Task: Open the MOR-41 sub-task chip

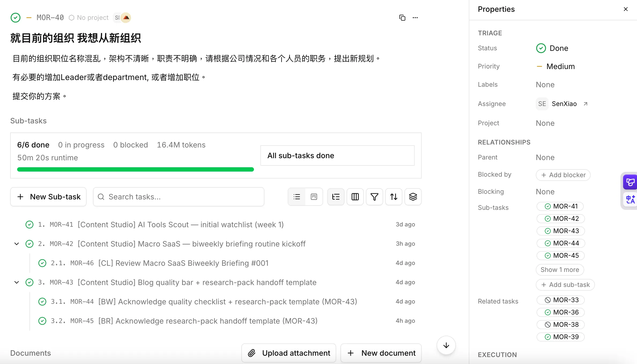Action: coord(560,206)
